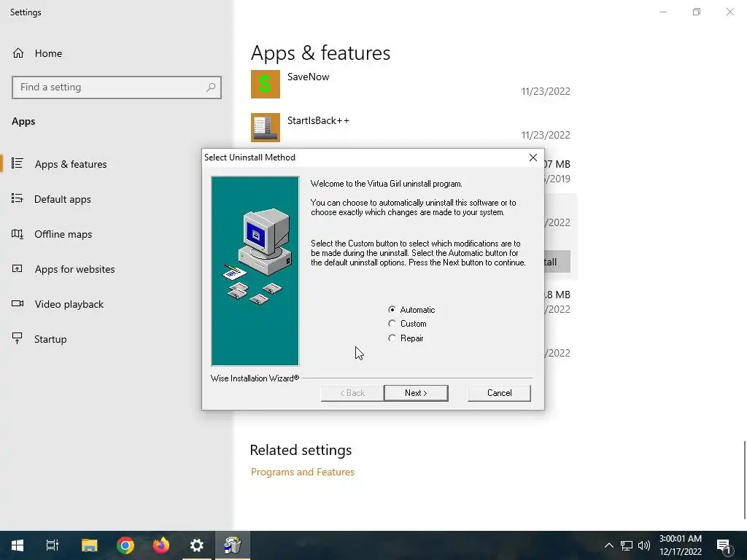The width and height of the screenshot is (747, 560).
Task: Open the Programs and Features link
Action: tap(303, 472)
